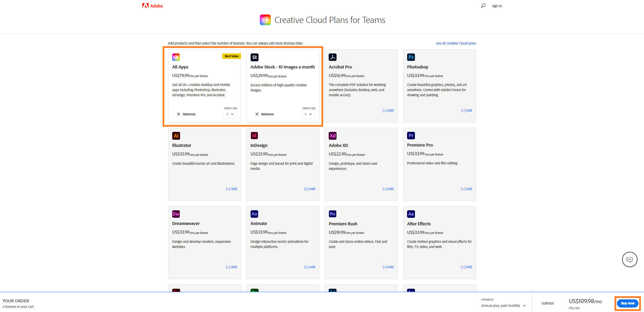The height and width of the screenshot is (312, 644).
Task: Click the Photoshop Ps icon
Action: click(x=411, y=57)
